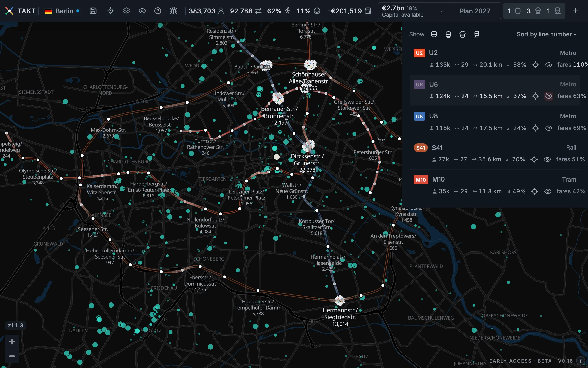The height and width of the screenshot is (368, 588).
Task: Open the help question mark icon
Action: click(x=158, y=11)
